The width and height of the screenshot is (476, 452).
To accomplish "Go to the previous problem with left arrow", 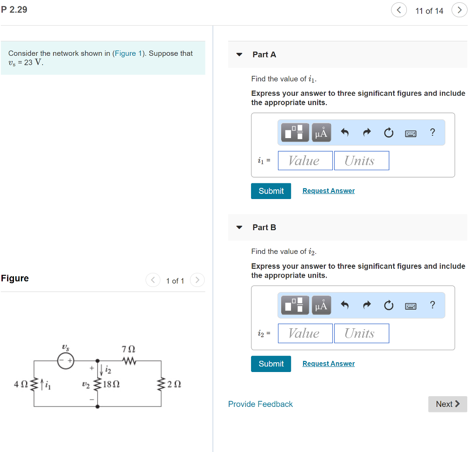I will 399,10.
